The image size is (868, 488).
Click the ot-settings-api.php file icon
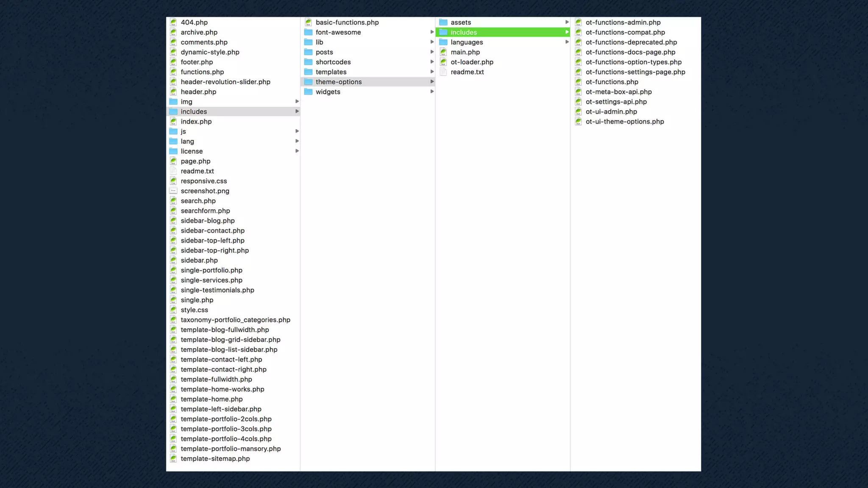579,102
